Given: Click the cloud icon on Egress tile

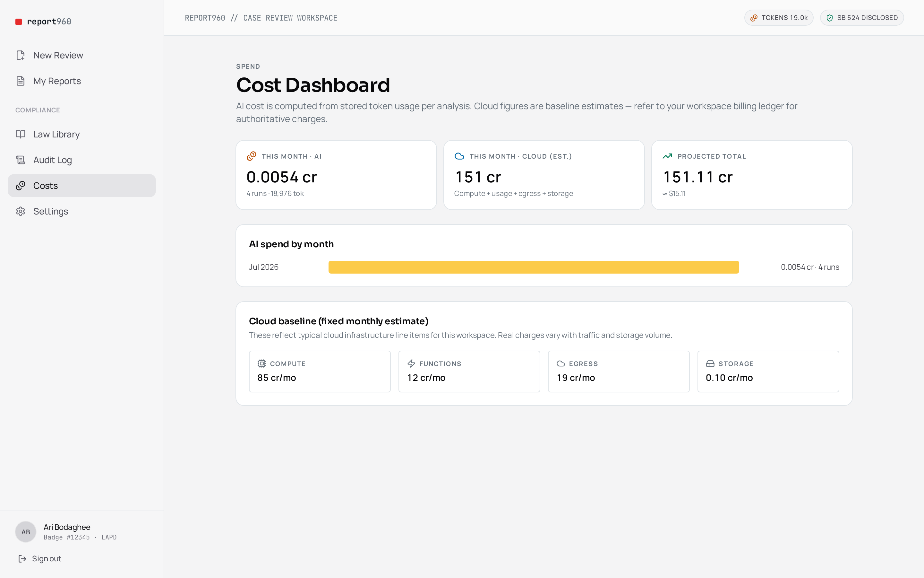Looking at the screenshot, I should click(560, 363).
